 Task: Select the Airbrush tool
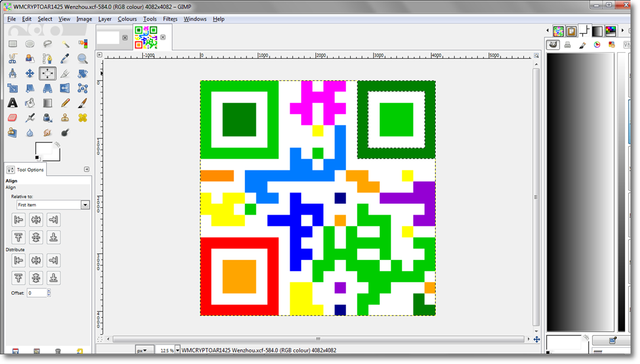[x=30, y=118]
